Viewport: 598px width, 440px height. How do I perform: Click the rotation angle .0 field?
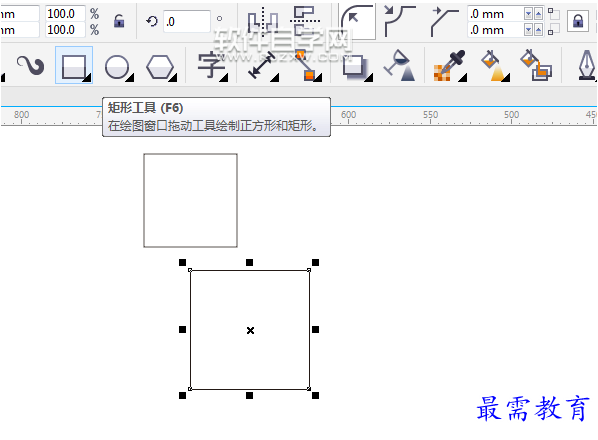tap(187, 21)
